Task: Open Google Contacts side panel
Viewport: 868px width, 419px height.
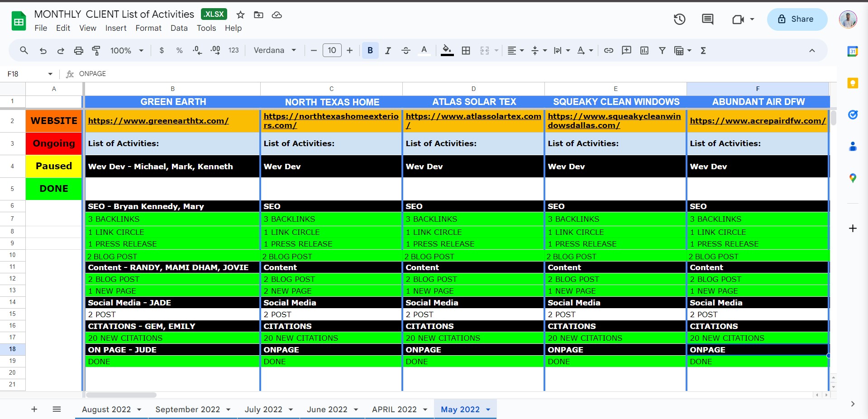Action: [853, 146]
